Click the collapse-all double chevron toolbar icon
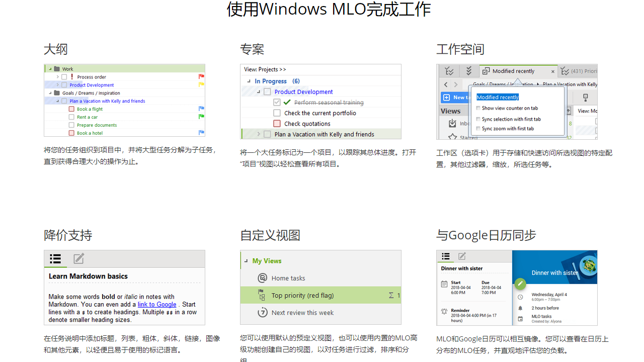Image resolution: width=644 pixels, height=362 pixels. click(468, 71)
